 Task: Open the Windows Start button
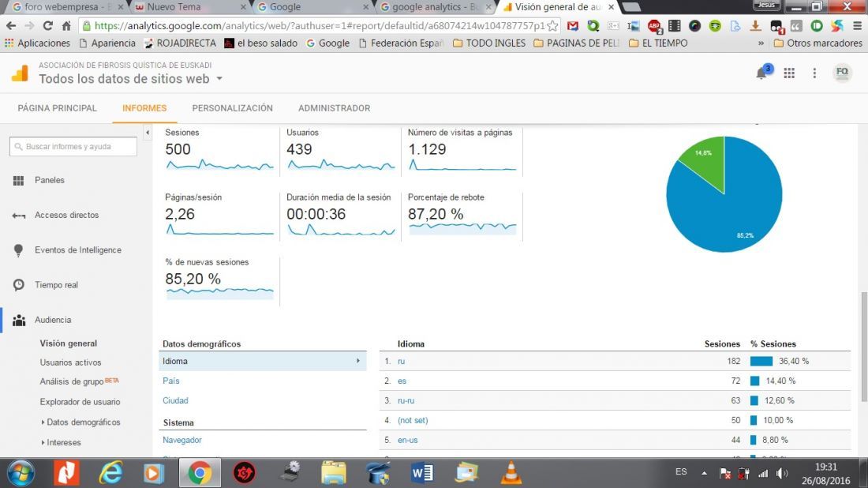(21, 473)
